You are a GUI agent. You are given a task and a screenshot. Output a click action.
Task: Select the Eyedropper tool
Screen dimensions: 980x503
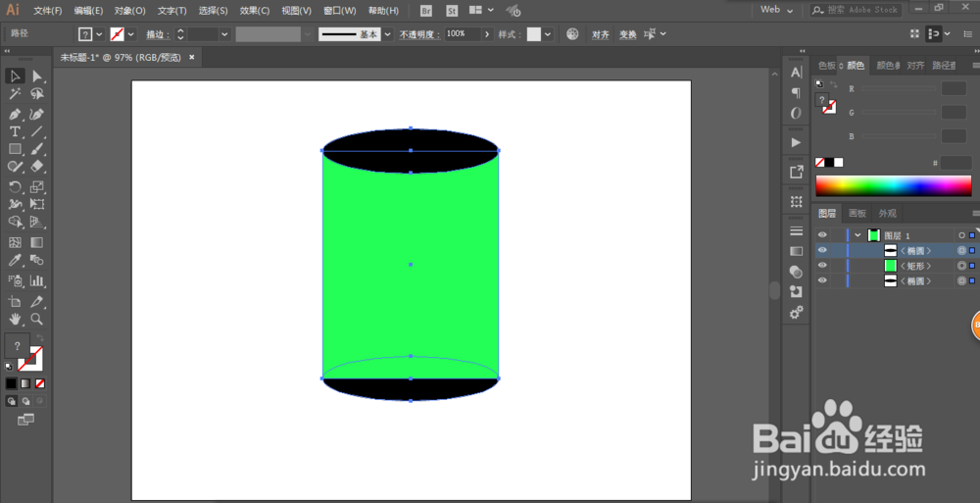(15, 260)
